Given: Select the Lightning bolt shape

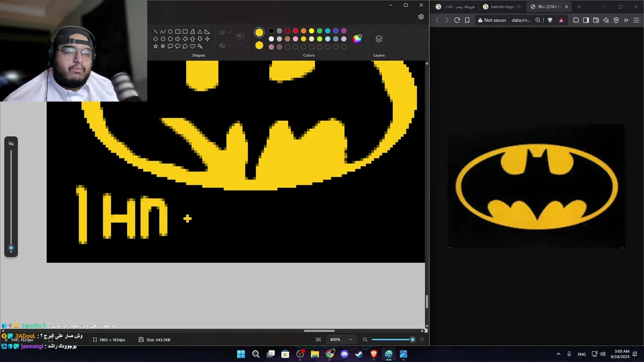Looking at the screenshot, I should click(x=200, y=46).
